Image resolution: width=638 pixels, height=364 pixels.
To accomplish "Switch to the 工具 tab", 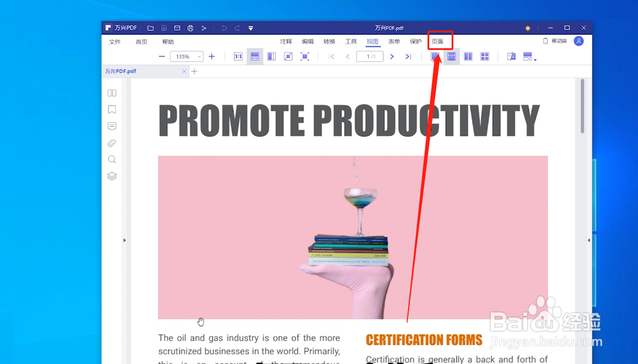I will pyautogui.click(x=350, y=42).
